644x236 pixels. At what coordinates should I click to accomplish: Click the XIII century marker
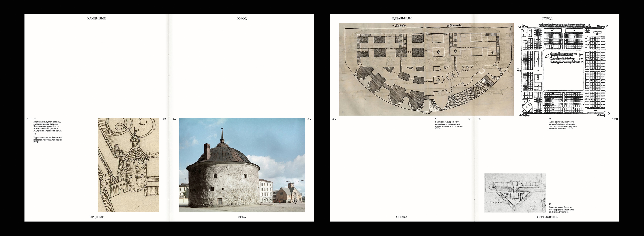click(29, 119)
